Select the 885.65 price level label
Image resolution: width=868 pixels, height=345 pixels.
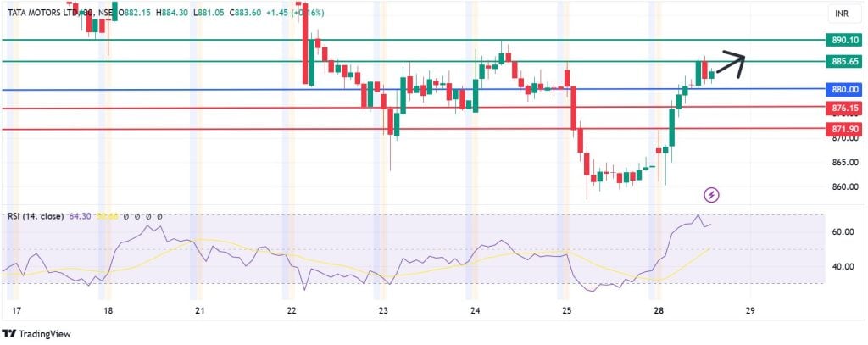(x=844, y=62)
